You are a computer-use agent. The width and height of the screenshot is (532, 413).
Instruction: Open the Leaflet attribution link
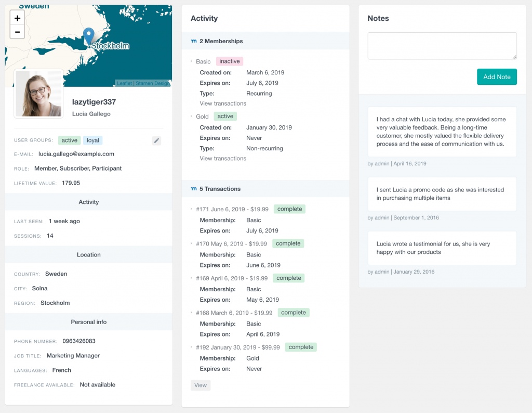pos(124,83)
